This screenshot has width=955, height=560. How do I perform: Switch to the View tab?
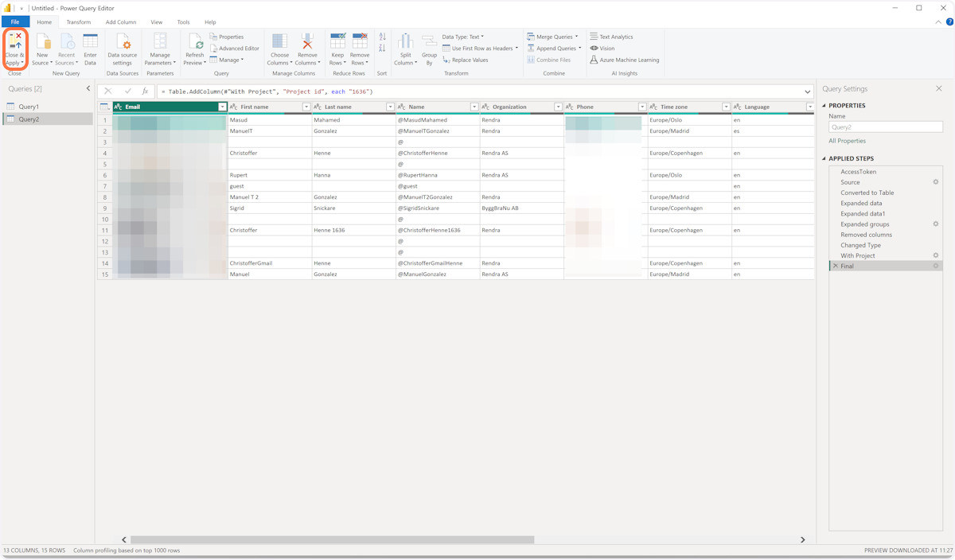click(x=157, y=22)
